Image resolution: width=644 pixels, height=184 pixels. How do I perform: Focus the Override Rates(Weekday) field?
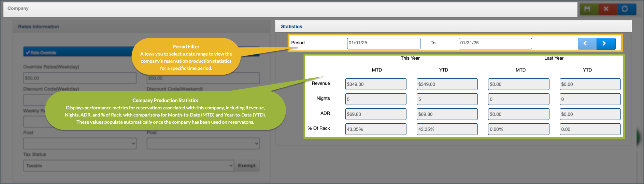(x=80, y=78)
